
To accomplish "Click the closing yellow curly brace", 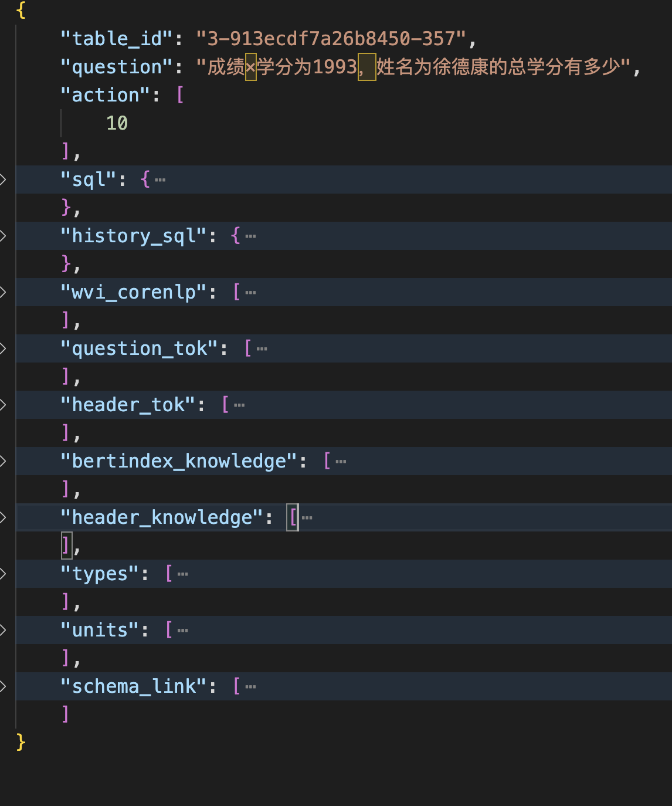I will (21, 743).
